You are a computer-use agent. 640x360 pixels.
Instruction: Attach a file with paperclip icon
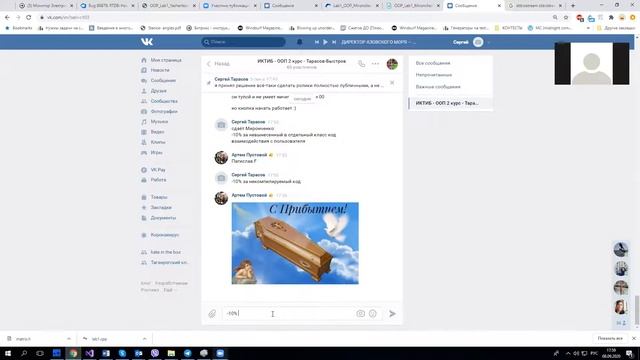212,313
